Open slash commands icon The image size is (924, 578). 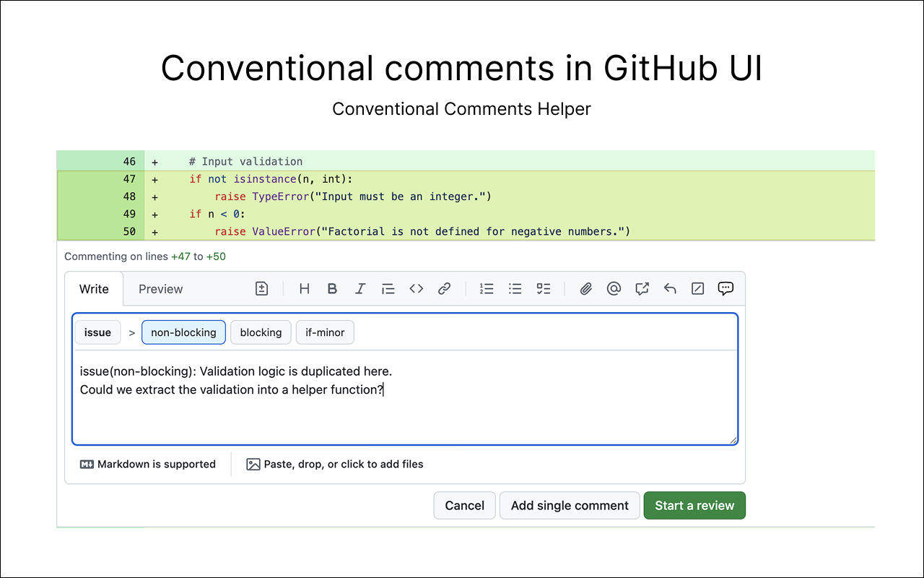(x=697, y=289)
